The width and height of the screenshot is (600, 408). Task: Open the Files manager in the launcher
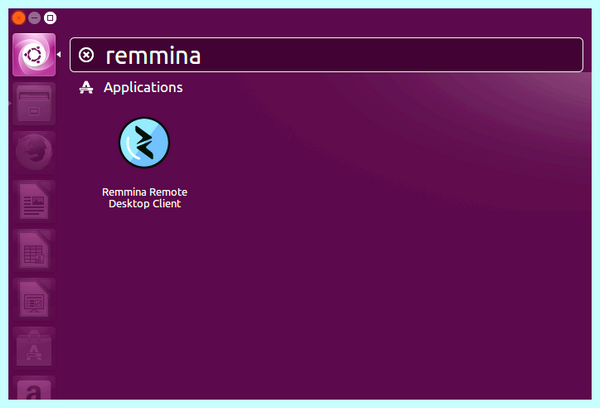click(x=34, y=104)
